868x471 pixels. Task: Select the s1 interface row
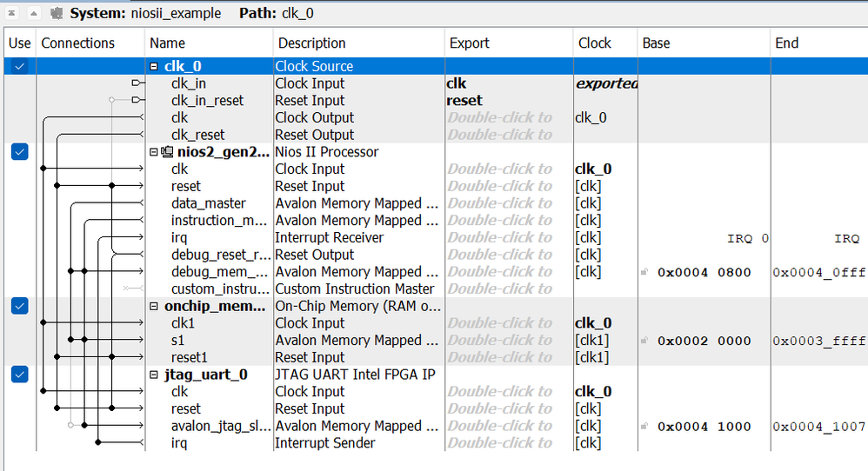[x=177, y=341]
